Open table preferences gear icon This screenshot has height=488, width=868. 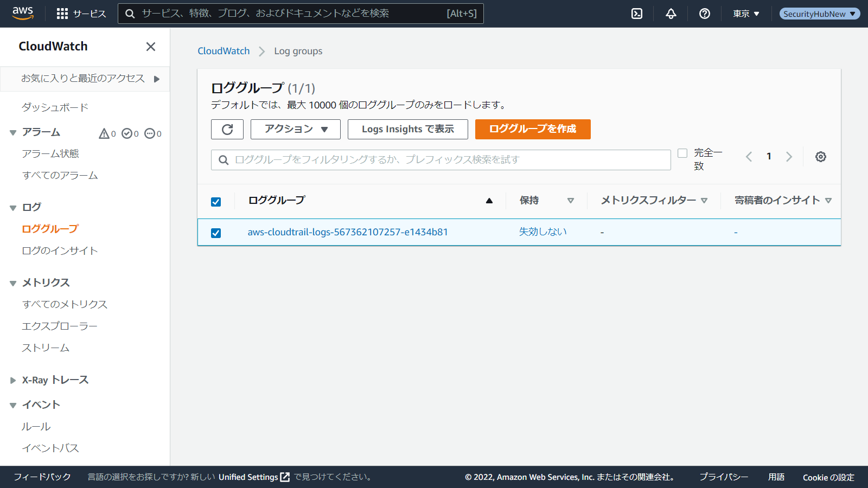click(x=821, y=157)
